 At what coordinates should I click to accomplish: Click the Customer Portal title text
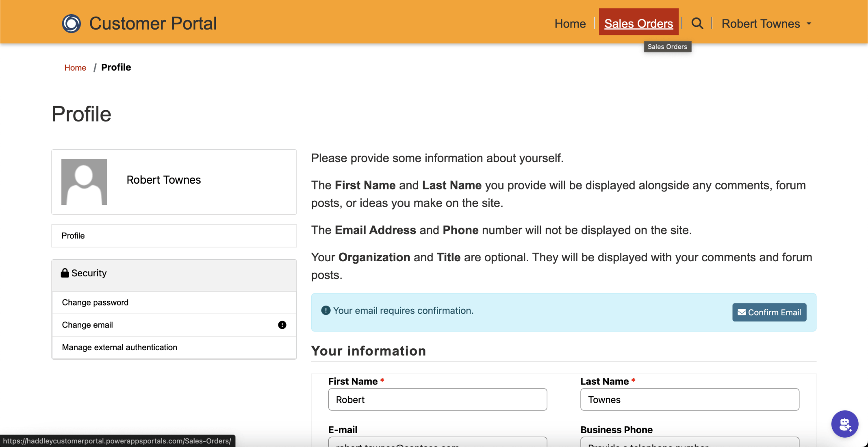[x=153, y=24]
